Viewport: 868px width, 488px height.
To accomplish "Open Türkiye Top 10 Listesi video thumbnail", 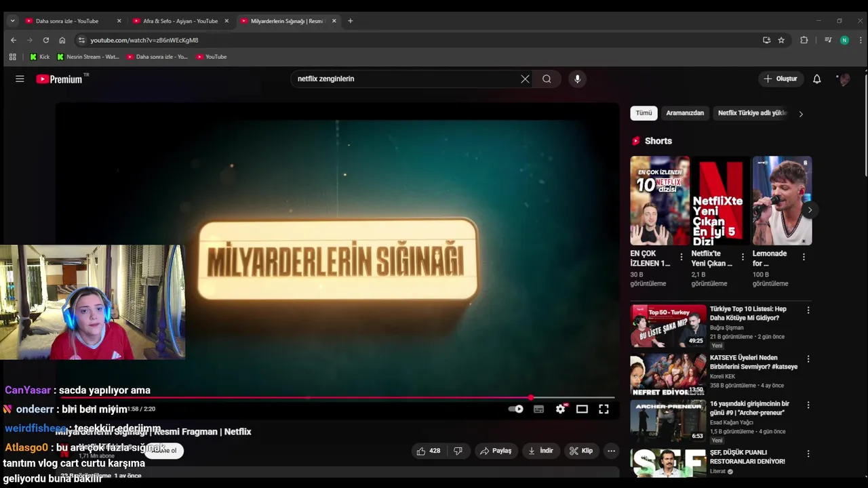I will click(668, 326).
